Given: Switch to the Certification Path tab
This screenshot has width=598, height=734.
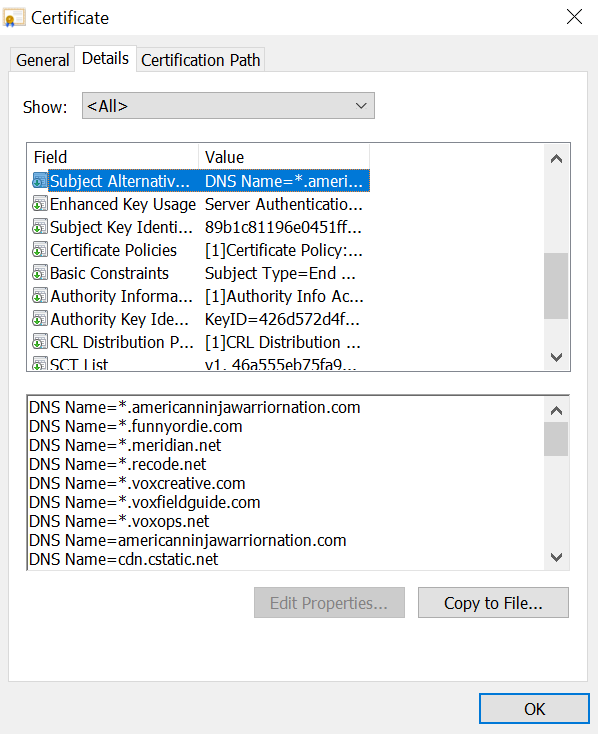Looking at the screenshot, I should (200, 60).
